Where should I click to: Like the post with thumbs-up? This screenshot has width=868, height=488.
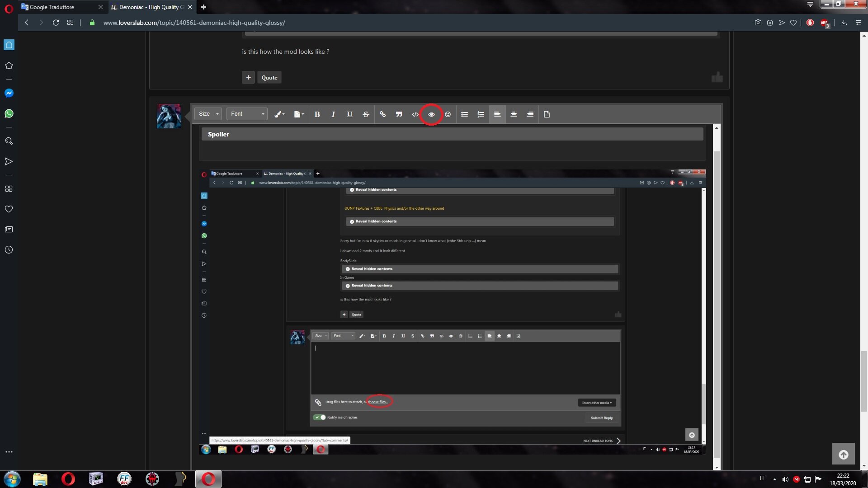[x=717, y=77]
